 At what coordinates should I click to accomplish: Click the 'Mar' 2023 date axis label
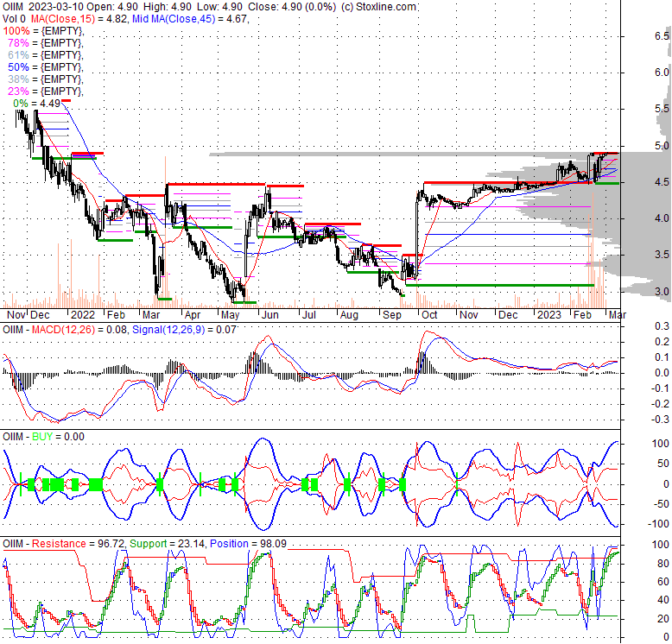[x=618, y=315]
